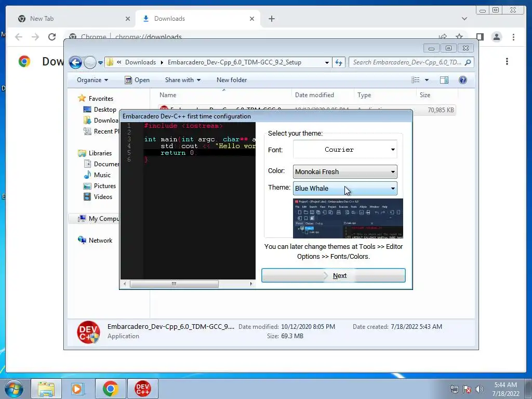Screen dimensions: 532x399
Task: Click the Explorer Back navigation button
Action: coord(75,62)
